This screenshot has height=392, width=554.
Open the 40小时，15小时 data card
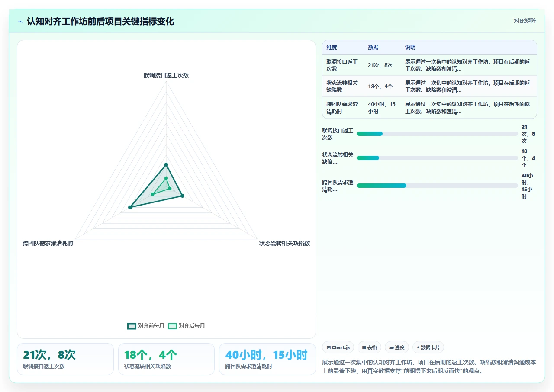click(267, 359)
